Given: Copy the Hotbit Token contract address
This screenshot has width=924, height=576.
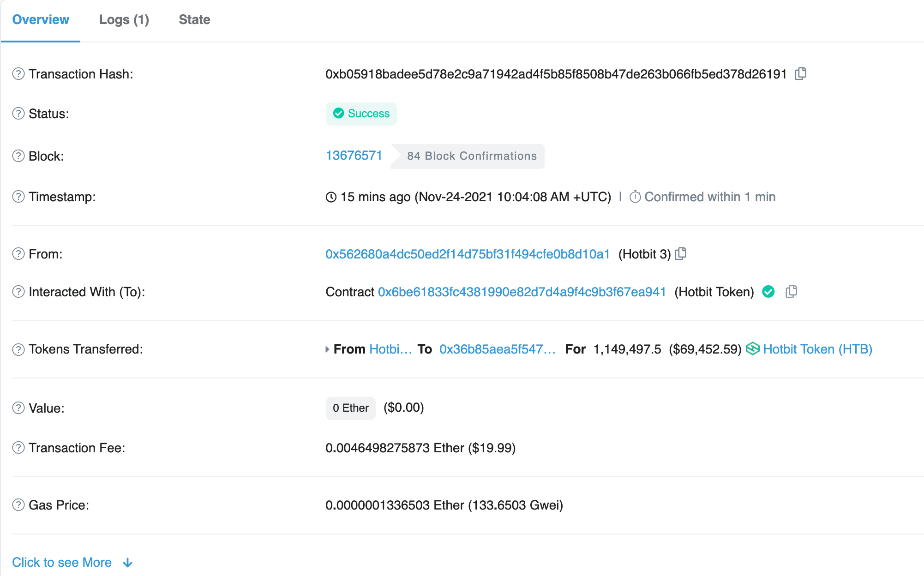Looking at the screenshot, I should (x=791, y=292).
